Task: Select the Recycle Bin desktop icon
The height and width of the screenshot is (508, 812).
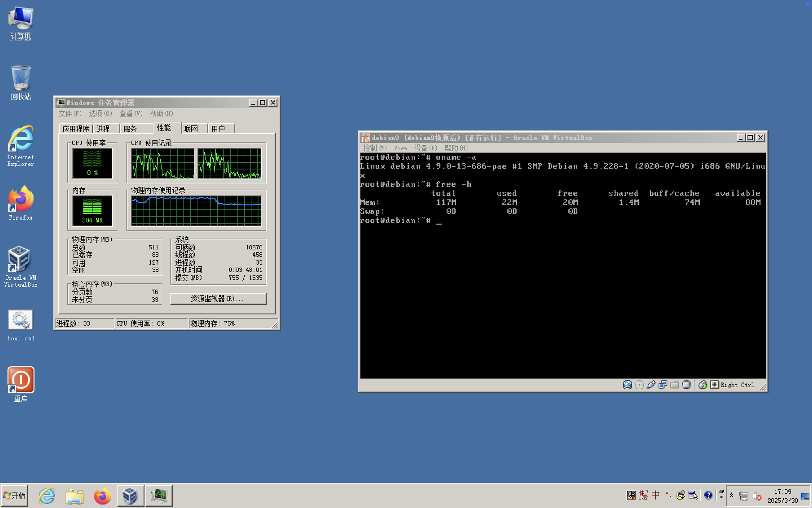Action: pos(21,83)
